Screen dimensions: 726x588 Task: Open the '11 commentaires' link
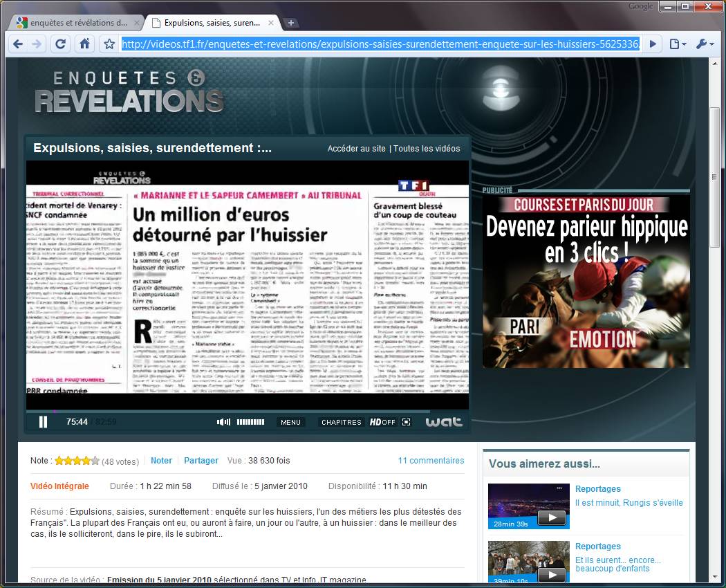coord(431,461)
